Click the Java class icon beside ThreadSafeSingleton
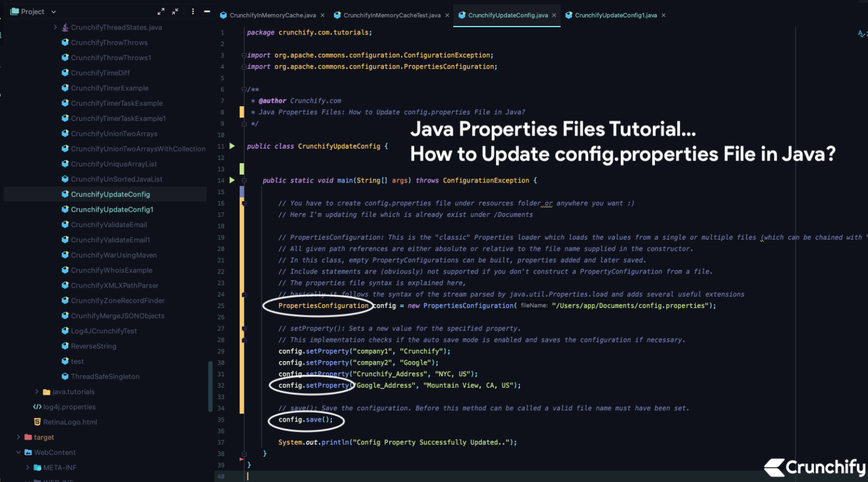Image resolution: width=868 pixels, height=482 pixels. (65, 376)
